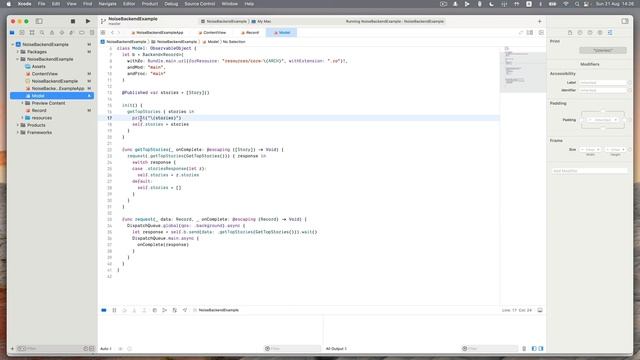Click the Simulate Location arrow icon
This screenshot has width=640, height=360.
coord(184,310)
